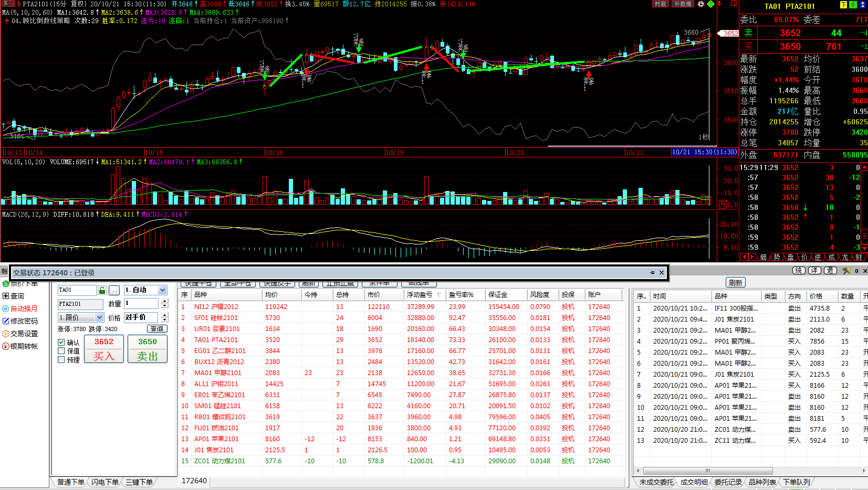Click the 价格 price spinner arrows
This screenshot has width=868, height=490.
pyautogui.click(x=164, y=317)
